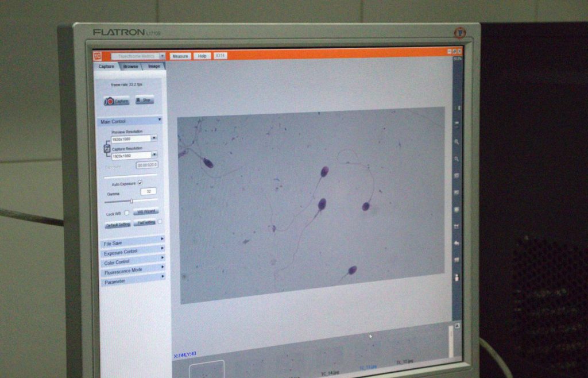Click the thumbnail strip scroll up arrow
The height and width of the screenshot is (378, 588).
(x=457, y=326)
